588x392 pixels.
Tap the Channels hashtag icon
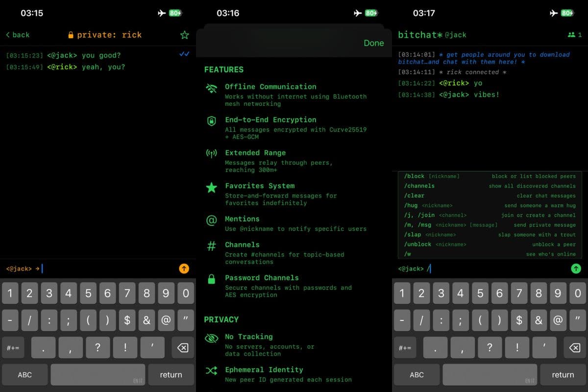click(212, 246)
